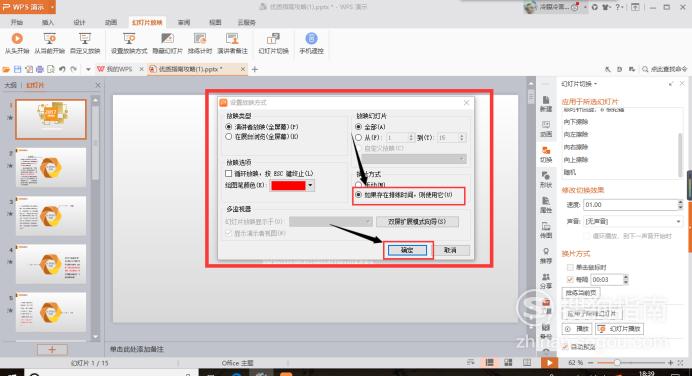Click the redo arrow icon
The image size is (692, 376).
[74, 69]
